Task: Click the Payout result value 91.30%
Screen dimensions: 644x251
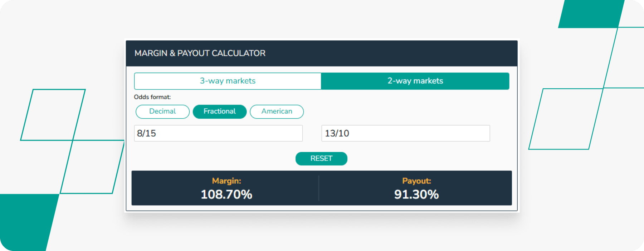Action: tap(416, 195)
